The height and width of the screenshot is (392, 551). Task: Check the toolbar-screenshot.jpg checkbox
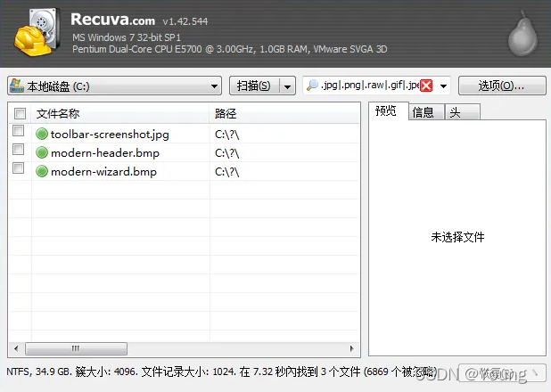click(18, 131)
